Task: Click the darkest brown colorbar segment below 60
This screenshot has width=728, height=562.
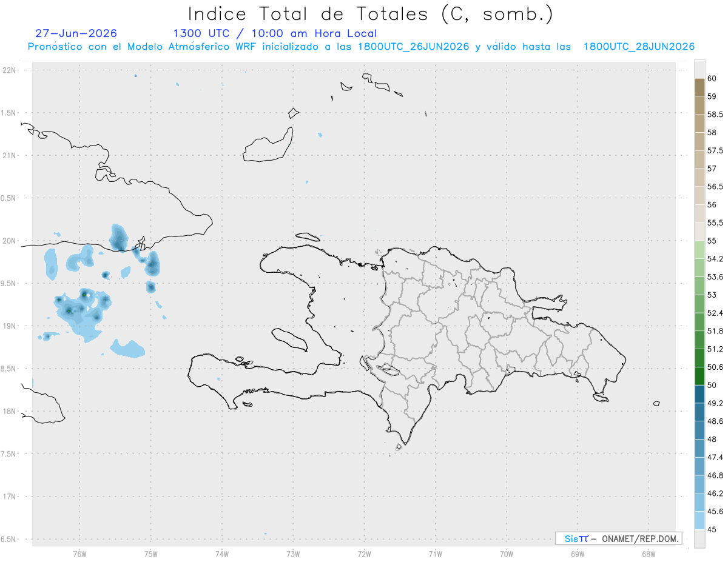Action: coord(699,87)
